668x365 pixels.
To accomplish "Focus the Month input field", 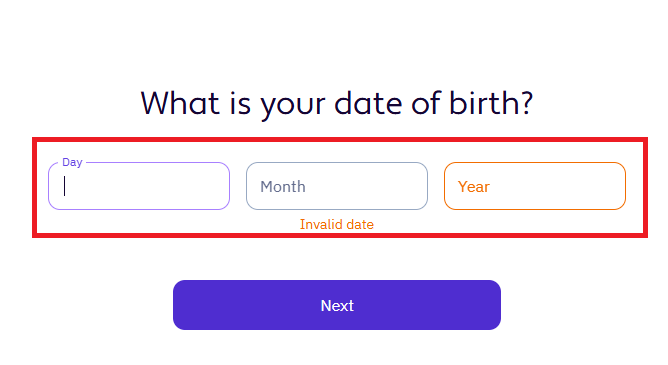I will click(337, 186).
